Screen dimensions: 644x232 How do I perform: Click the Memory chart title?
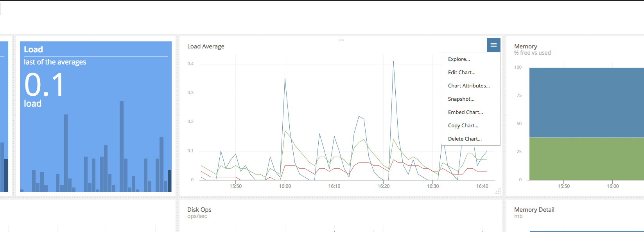pos(525,46)
